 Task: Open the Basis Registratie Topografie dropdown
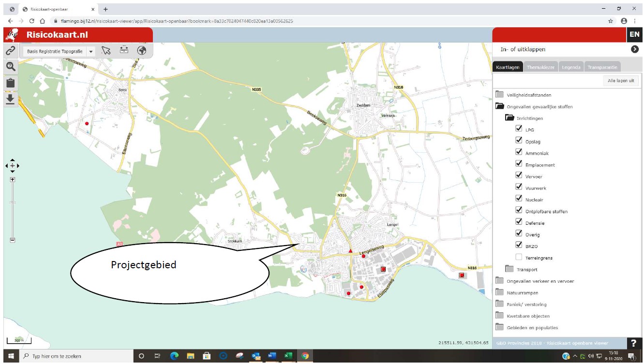[90, 51]
